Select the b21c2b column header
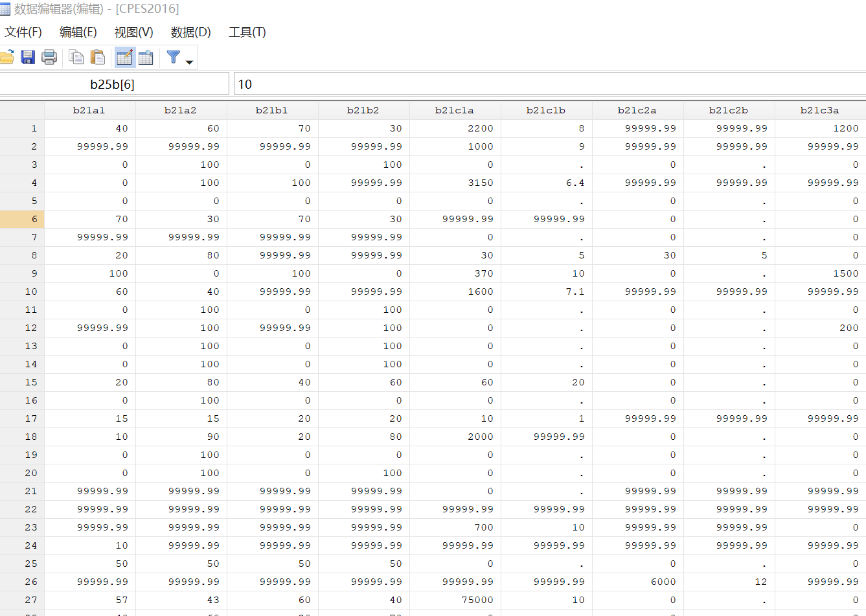Screen dimensions: 866x616 click(729, 110)
